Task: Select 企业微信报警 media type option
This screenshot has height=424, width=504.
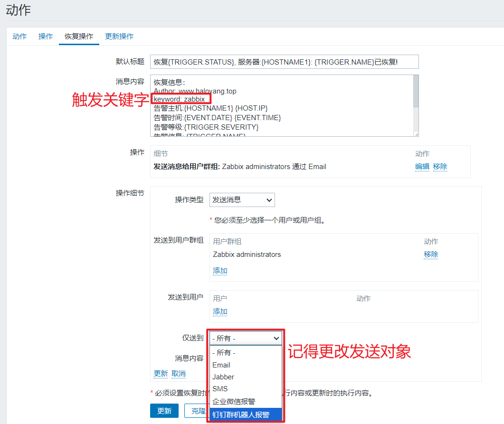Action: pos(246,402)
